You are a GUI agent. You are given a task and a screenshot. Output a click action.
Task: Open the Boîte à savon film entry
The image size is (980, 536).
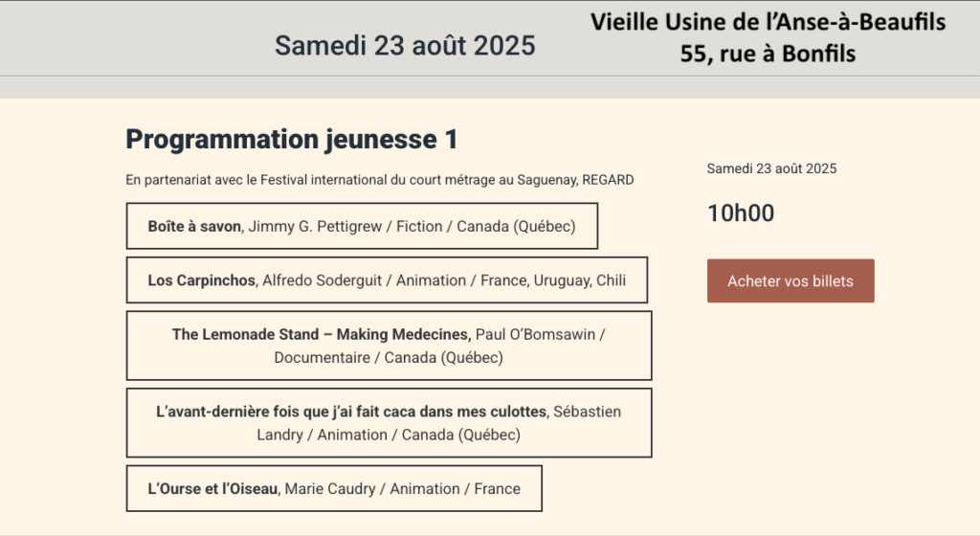click(x=362, y=226)
